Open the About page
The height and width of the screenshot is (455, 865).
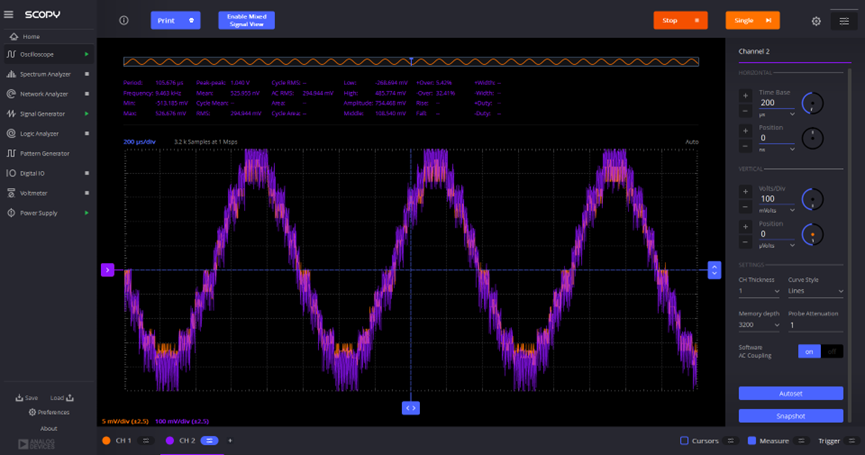[49, 429]
